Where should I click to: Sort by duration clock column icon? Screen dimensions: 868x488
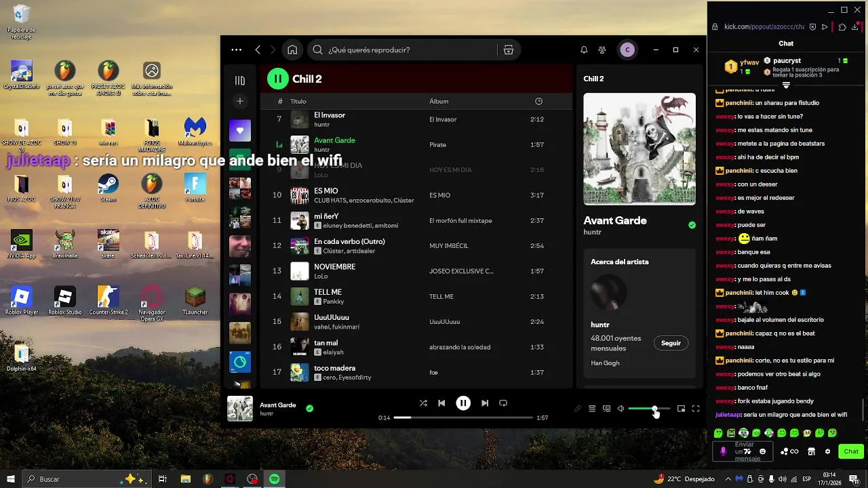(x=538, y=101)
